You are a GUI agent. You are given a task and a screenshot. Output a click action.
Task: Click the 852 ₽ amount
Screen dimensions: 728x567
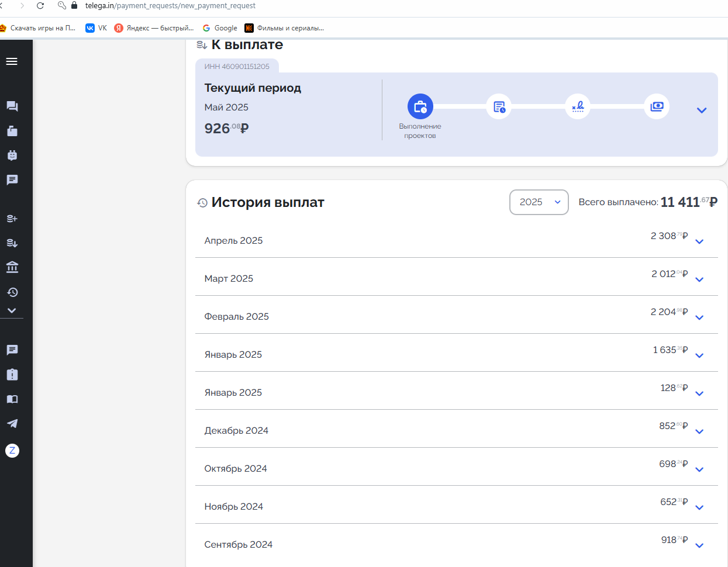tap(674, 426)
